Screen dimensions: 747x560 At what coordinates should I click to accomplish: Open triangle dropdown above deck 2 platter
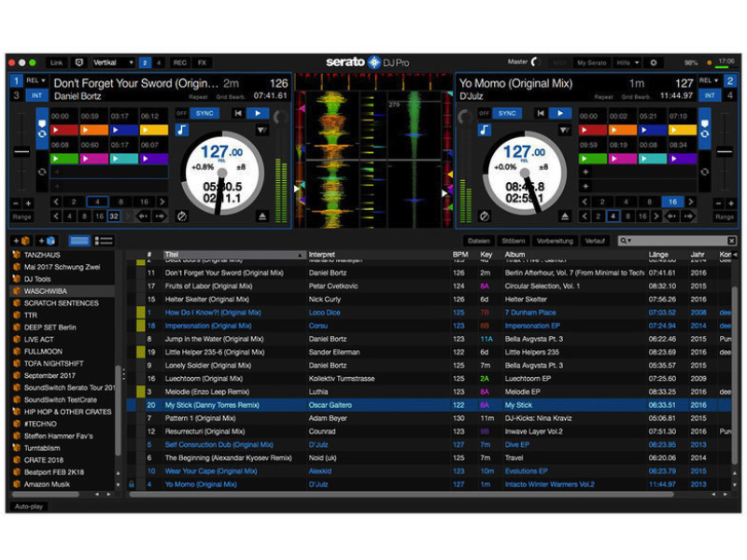564,130
